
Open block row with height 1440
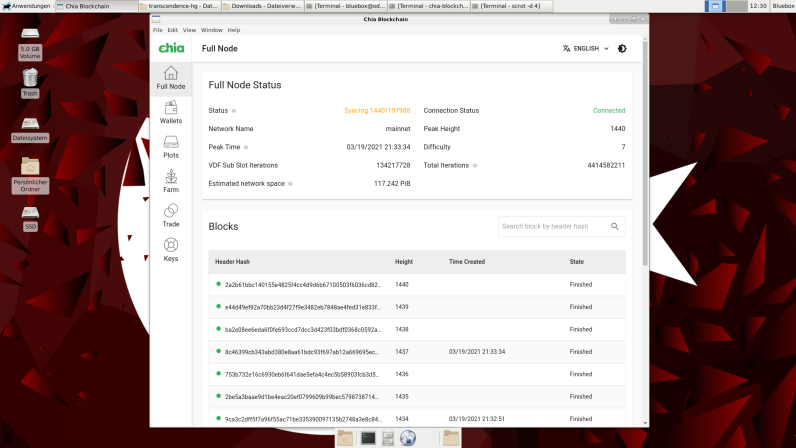click(417, 285)
